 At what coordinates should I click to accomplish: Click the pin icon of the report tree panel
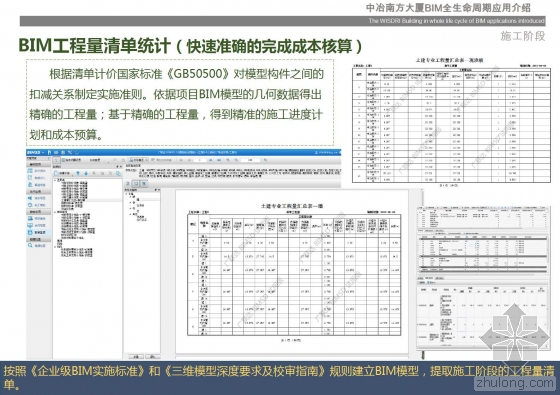pyautogui.click(x=117, y=166)
